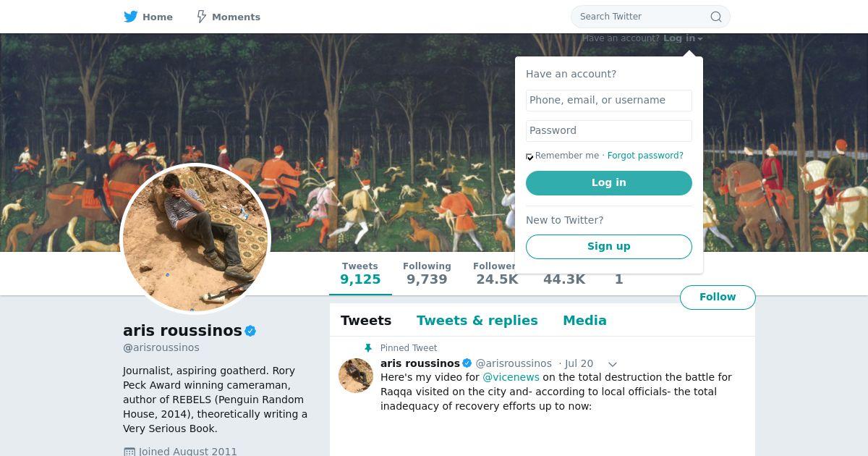The image size is (868, 456).
Task: Open the small tweet author avatar
Action: coord(356,376)
